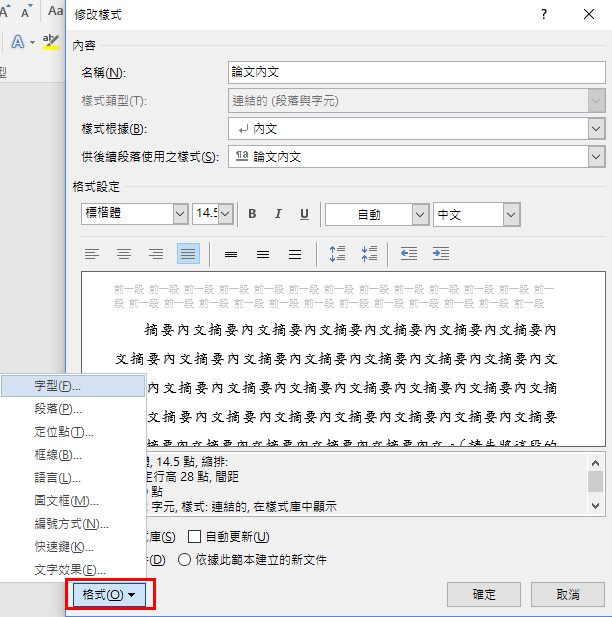
Task: Click the increase indent icon
Action: (441, 254)
